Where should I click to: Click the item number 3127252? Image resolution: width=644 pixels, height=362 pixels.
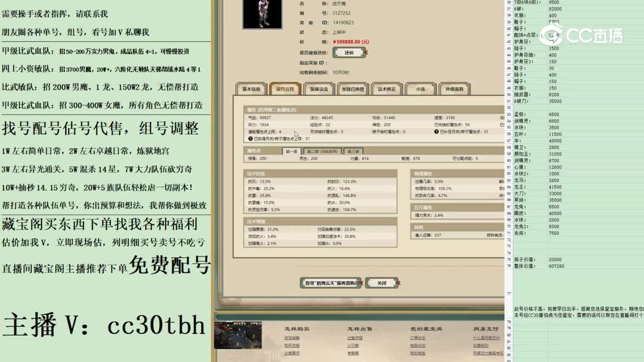[x=342, y=13]
